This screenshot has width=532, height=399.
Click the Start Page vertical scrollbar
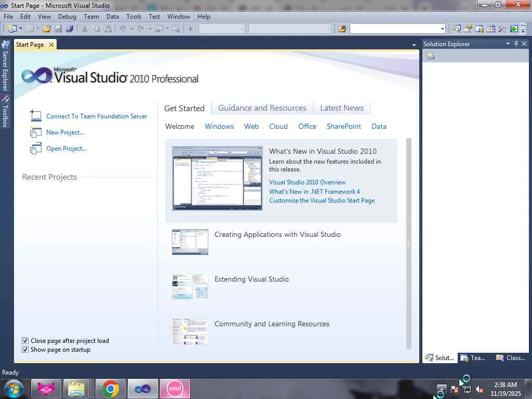(409, 244)
